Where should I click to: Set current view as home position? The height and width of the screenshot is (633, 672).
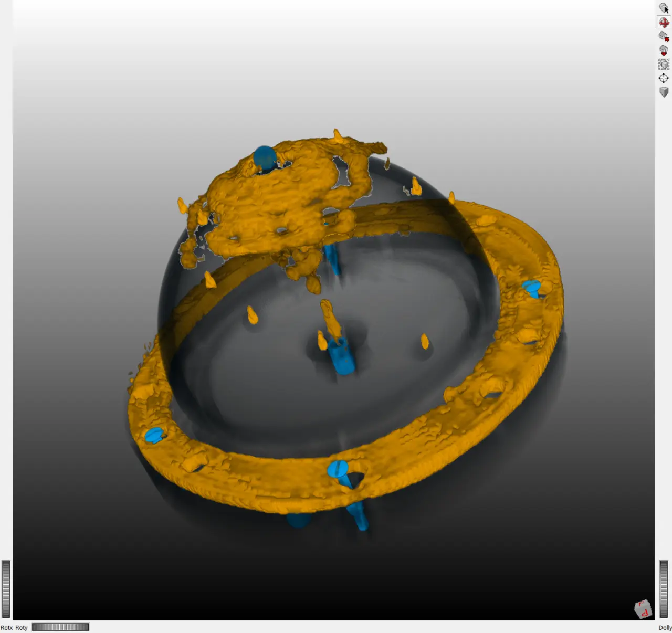(x=664, y=50)
